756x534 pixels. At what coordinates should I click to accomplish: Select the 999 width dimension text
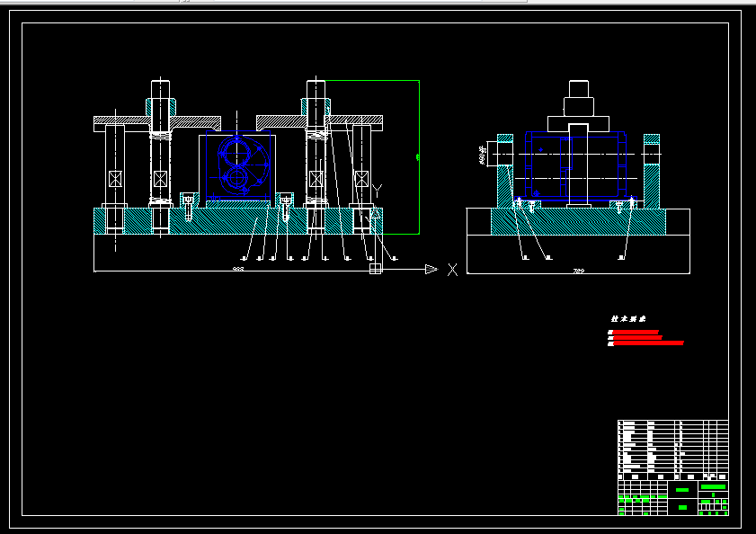(x=237, y=269)
